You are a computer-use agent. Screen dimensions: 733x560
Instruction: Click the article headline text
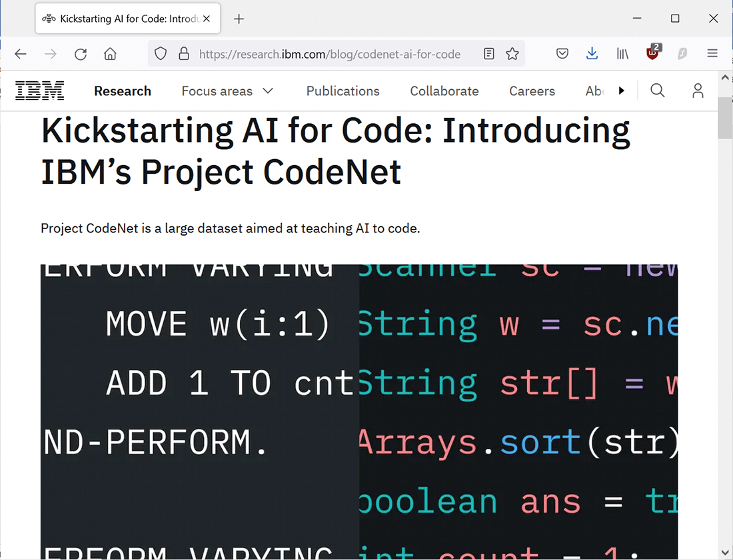point(336,150)
